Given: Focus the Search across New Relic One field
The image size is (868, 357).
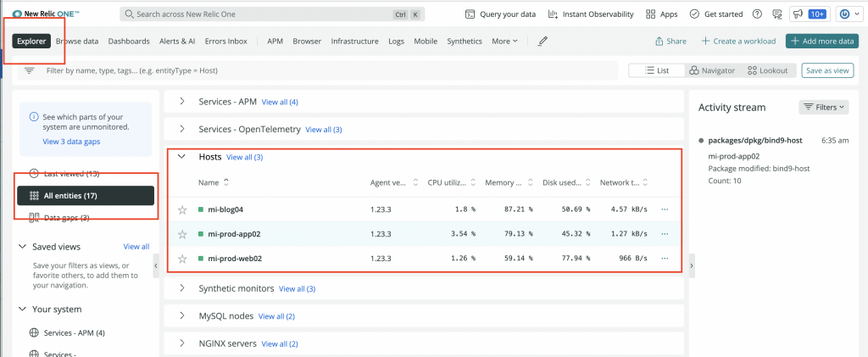Looking at the screenshot, I should click(x=272, y=14).
